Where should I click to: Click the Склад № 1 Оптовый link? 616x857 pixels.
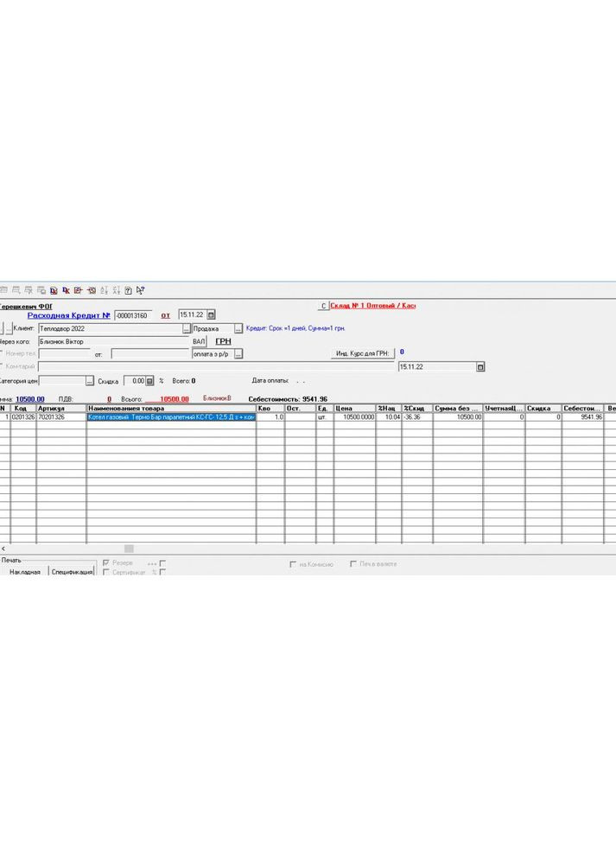pos(373,306)
